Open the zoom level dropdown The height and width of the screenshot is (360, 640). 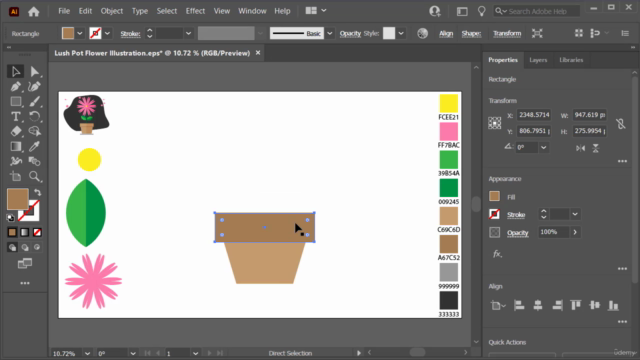87,353
